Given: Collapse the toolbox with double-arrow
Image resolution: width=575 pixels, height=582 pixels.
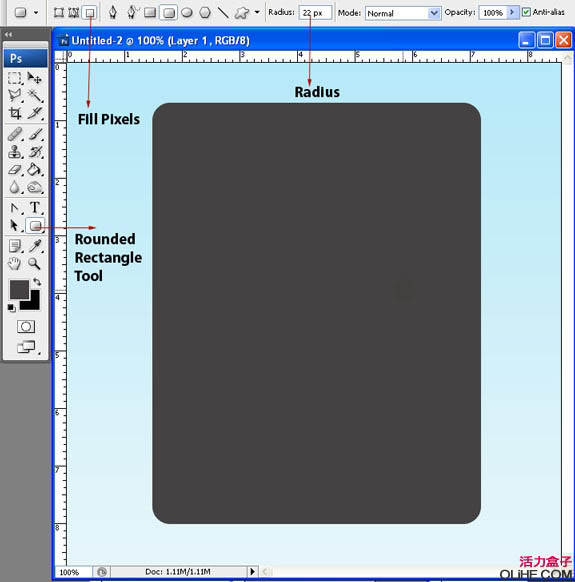Looking at the screenshot, I should click(9, 35).
